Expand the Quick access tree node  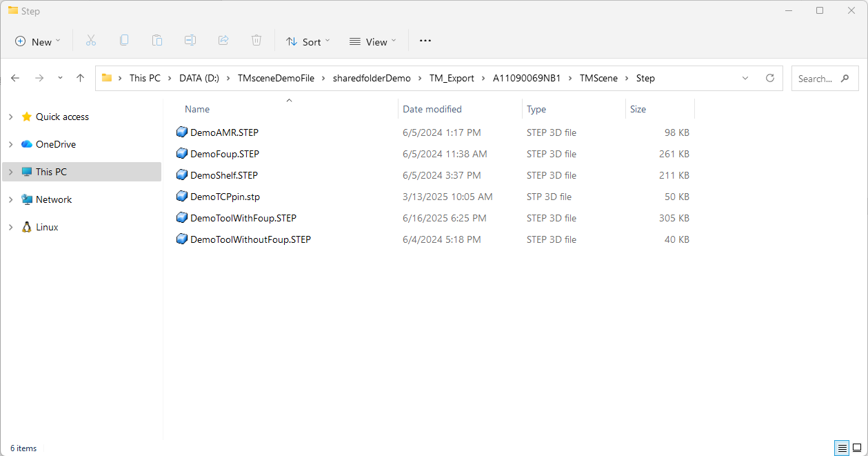tap(10, 117)
